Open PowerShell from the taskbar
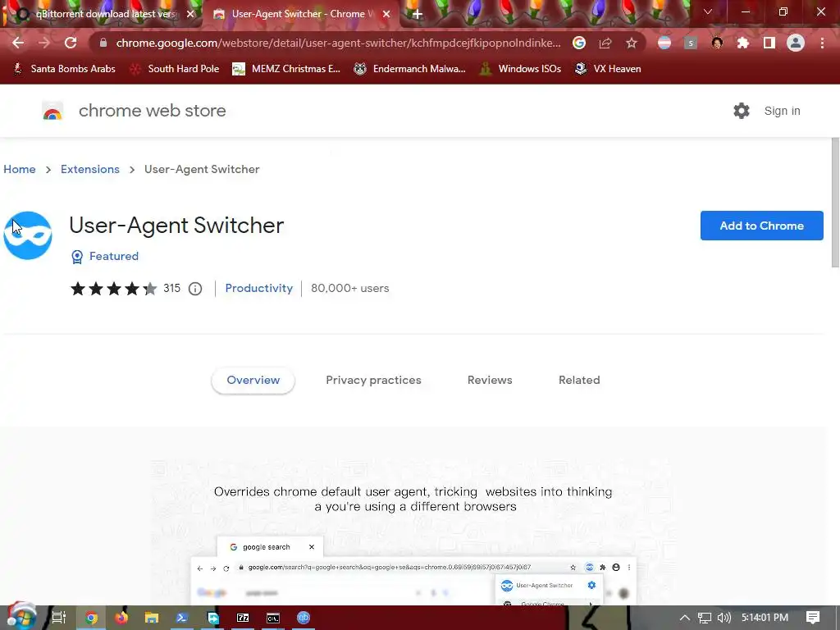The width and height of the screenshot is (840, 630). pos(182,618)
